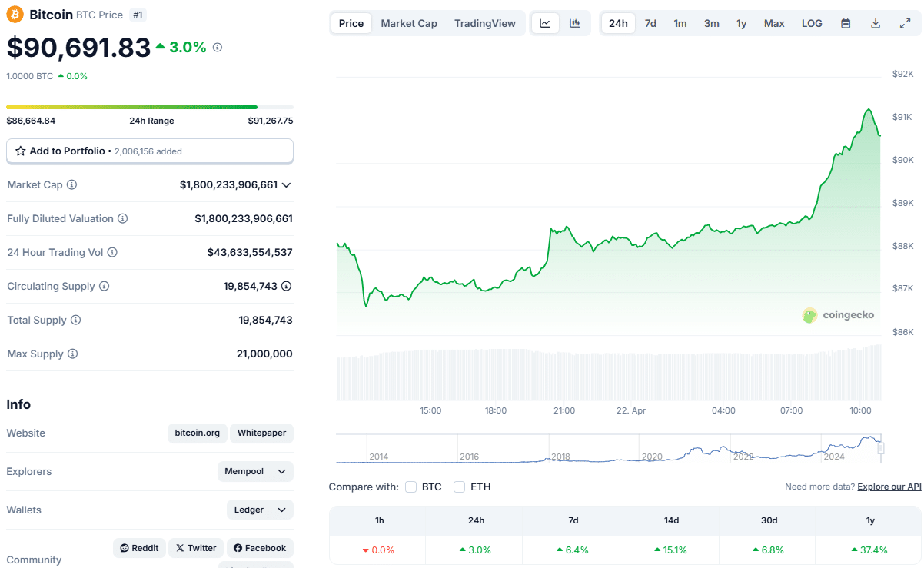Open the calendar date range picker icon
The height and width of the screenshot is (568, 924).
click(x=846, y=23)
